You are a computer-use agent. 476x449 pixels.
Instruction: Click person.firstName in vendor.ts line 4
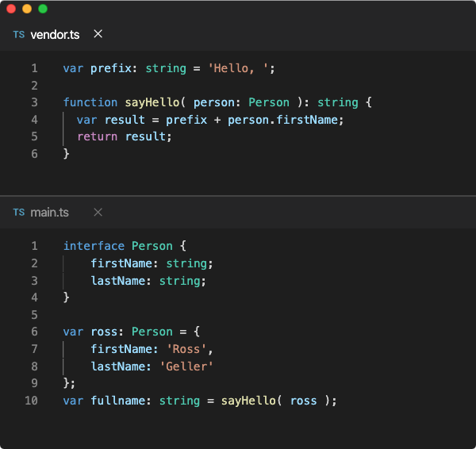click(x=283, y=120)
